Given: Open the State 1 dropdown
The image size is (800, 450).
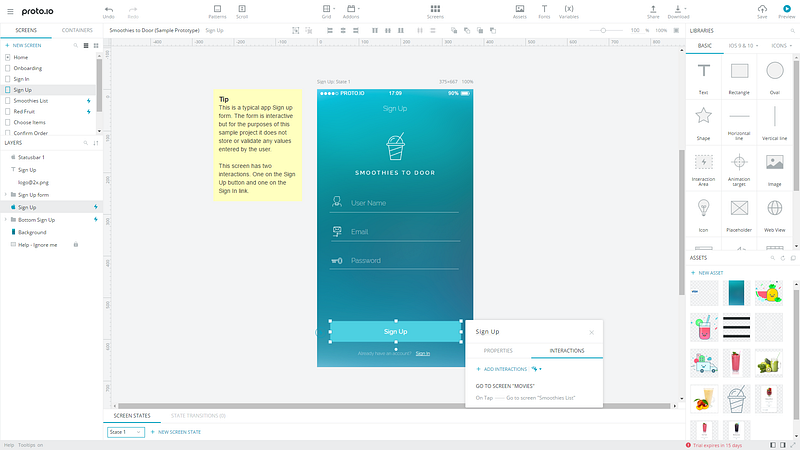Looking at the screenshot, I should click(x=126, y=432).
